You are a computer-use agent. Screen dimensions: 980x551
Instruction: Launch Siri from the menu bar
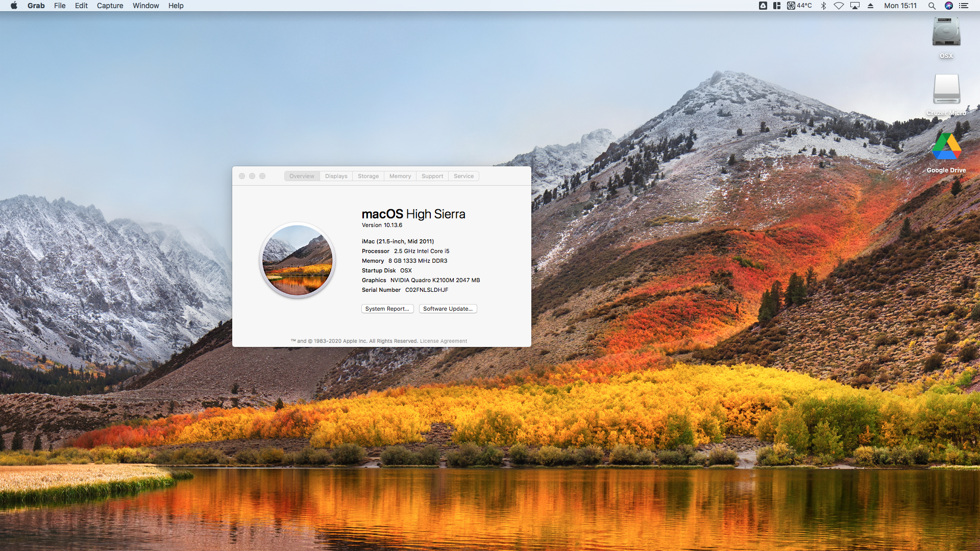[x=948, y=6]
